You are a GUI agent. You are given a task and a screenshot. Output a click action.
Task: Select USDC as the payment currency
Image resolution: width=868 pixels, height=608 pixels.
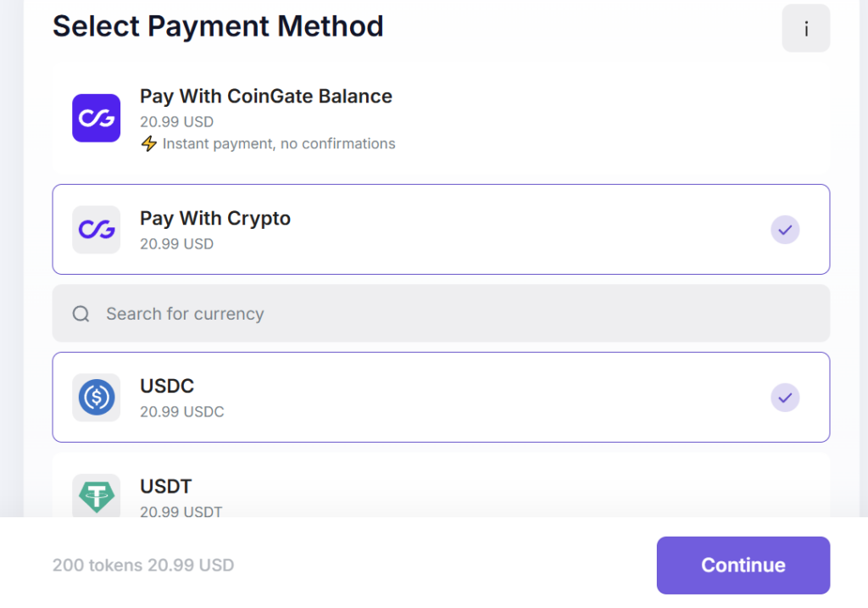pos(441,397)
